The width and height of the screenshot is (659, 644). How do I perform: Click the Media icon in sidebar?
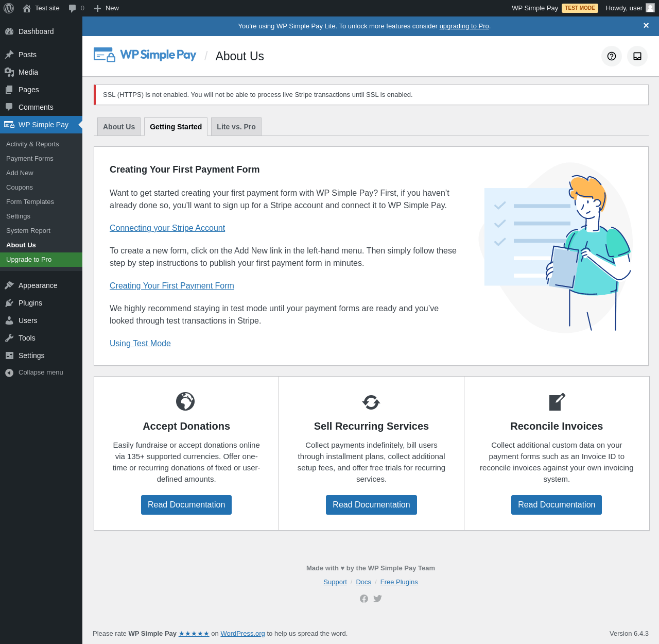tap(9, 72)
